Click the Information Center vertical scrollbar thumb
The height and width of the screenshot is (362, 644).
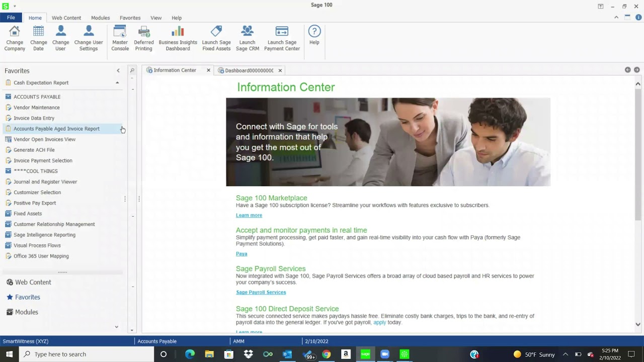(x=638, y=155)
